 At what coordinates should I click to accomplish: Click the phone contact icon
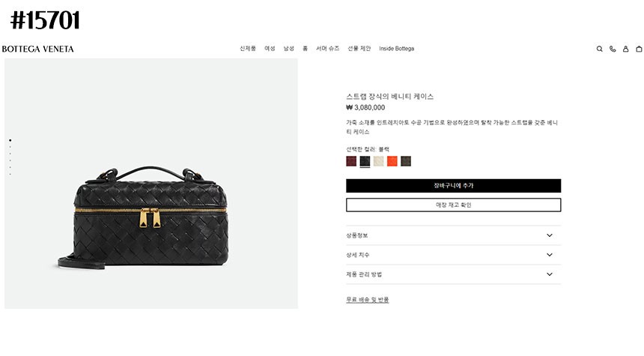coord(613,49)
